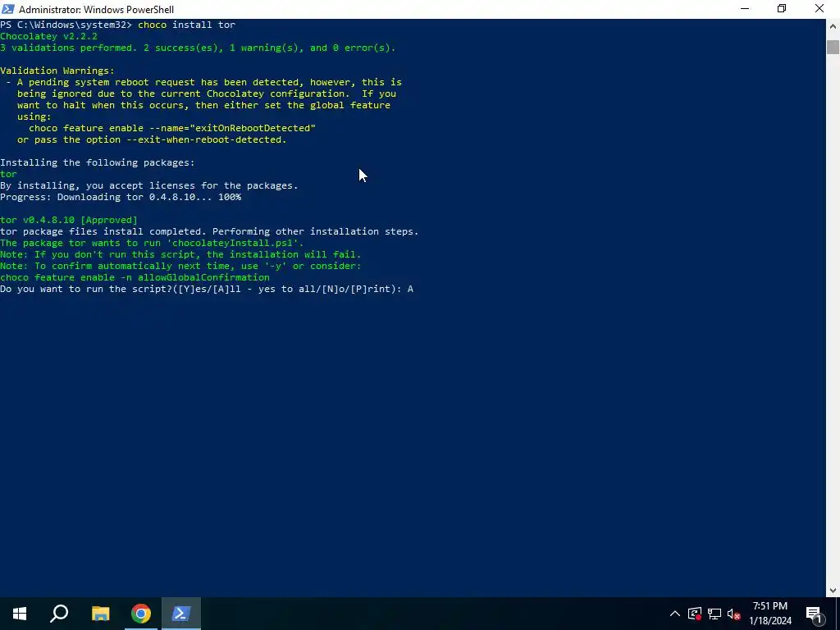This screenshot has height=630, width=840.
Task: Click the exitOnRebootDetected command line
Action: [x=172, y=128]
